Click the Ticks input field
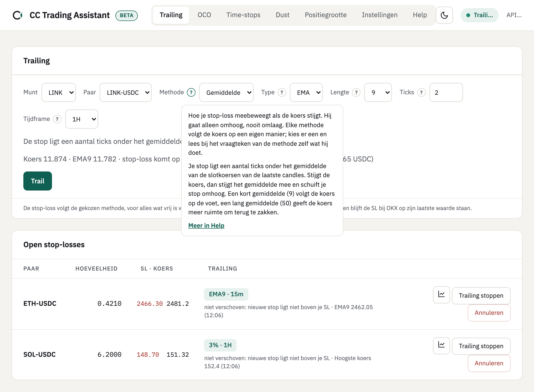Image resolution: width=534 pixels, height=392 pixels. (446, 92)
